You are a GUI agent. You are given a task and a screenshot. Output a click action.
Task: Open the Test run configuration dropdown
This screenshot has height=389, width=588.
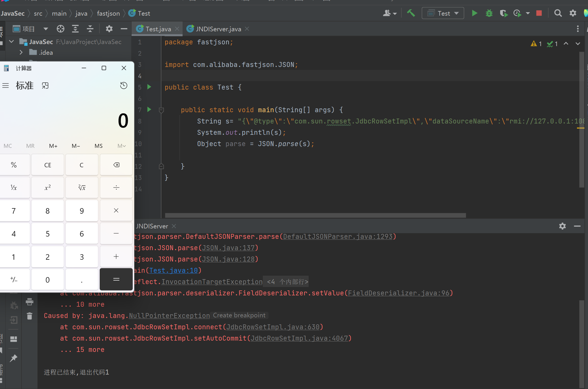[443, 13]
